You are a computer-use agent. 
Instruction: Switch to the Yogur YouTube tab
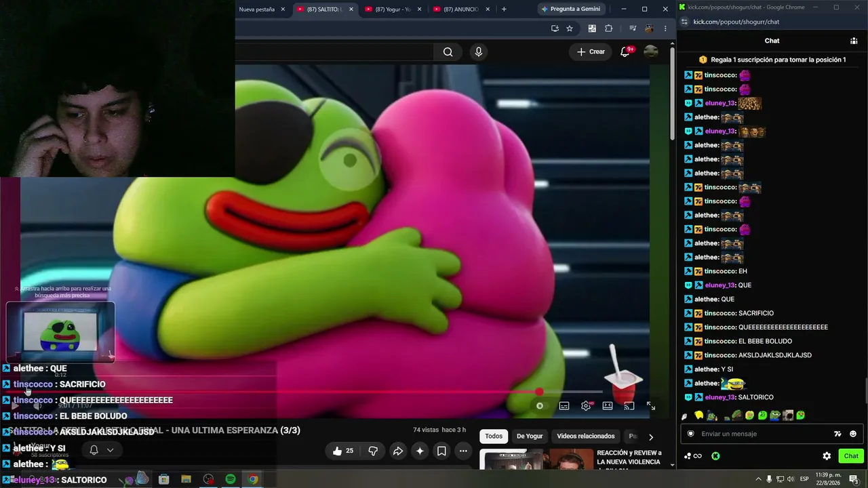click(393, 9)
